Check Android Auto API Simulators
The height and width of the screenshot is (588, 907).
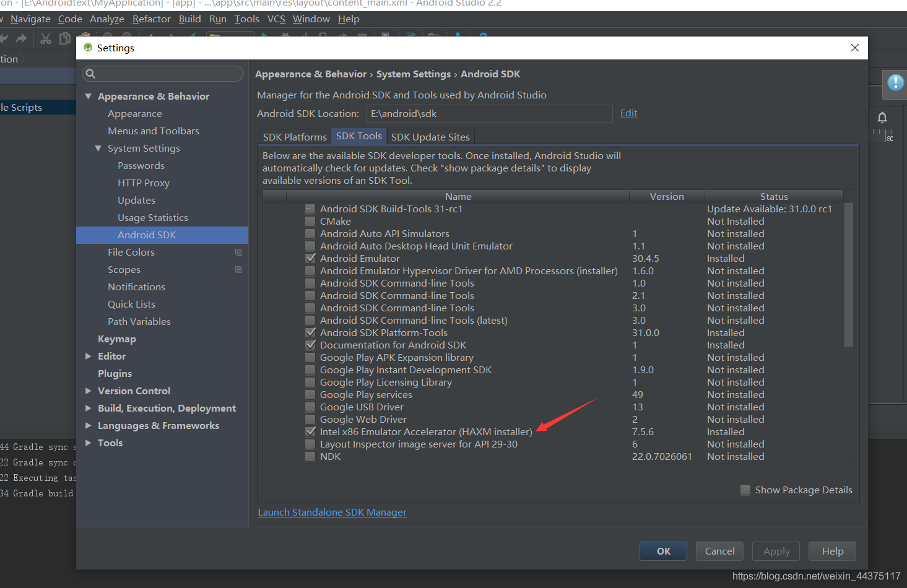[310, 234]
